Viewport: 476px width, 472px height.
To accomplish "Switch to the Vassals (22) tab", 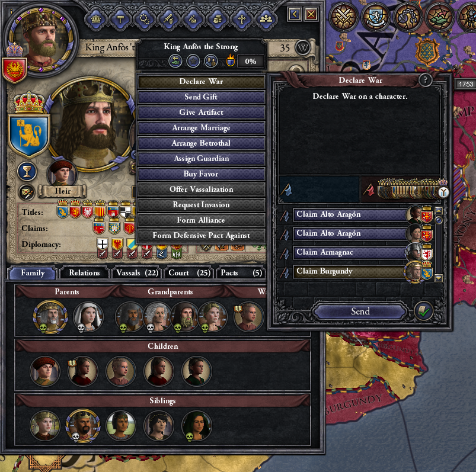I will [x=137, y=272].
